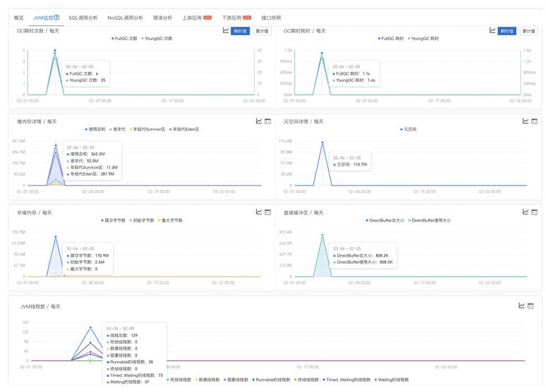Toggle the 提交字节数 legend series
Viewport: 546px width, 392px height.
[113, 221]
